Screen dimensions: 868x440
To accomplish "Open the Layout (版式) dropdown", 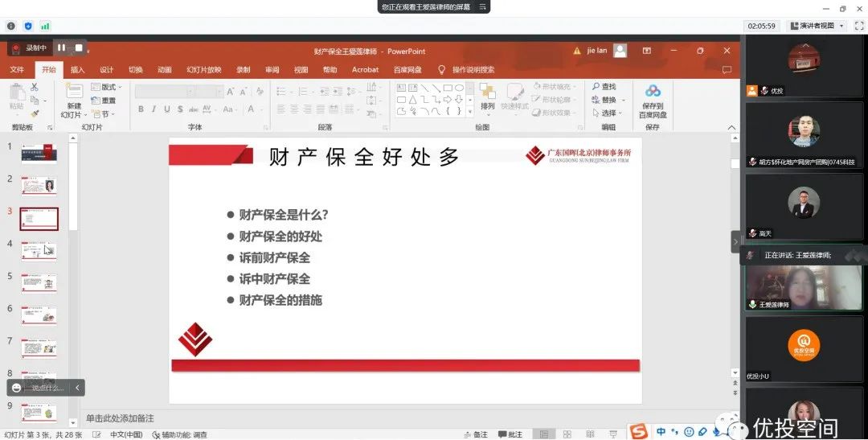I will 106,87.
